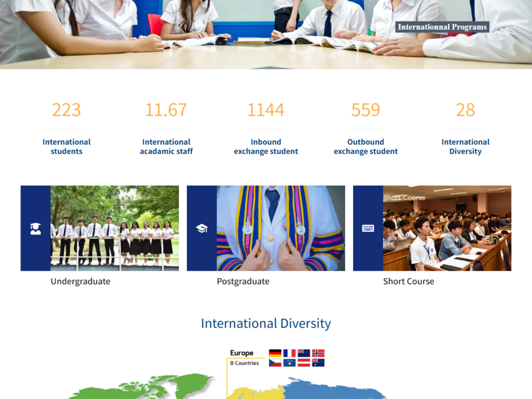Click the 11.67 statistic number
The width and height of the screenshot is (532, 399).
point(166,110)
